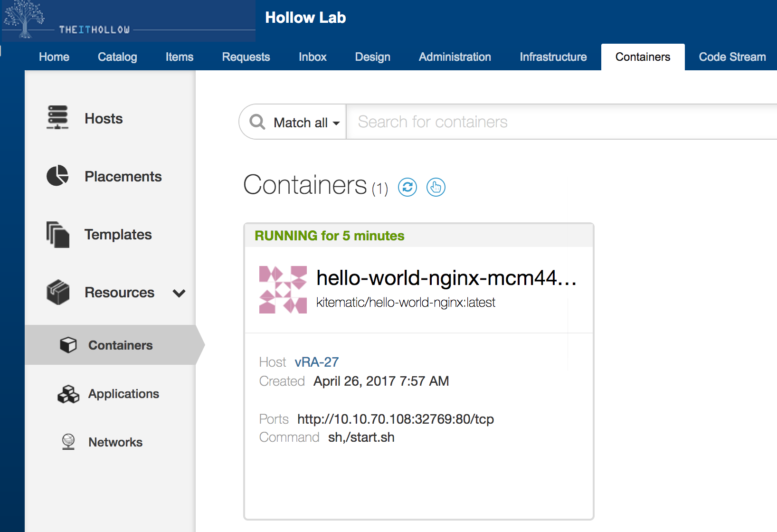Click the Placements pie chart icon
Viewport: 777px width, 532px height.
[57, 176]
